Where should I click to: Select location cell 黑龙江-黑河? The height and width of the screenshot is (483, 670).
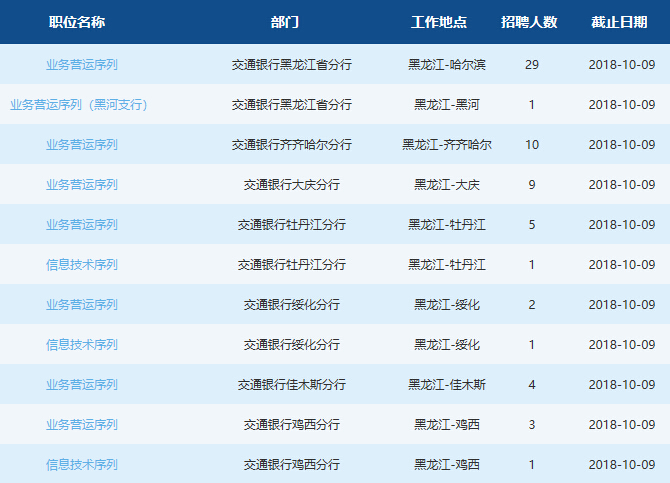click(x=447, y=105)
